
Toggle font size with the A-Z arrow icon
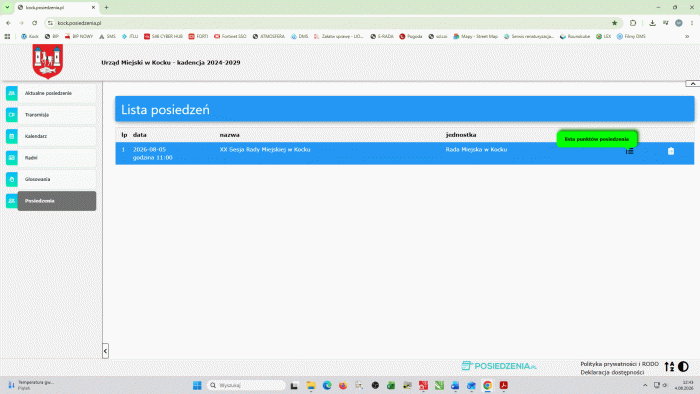tap(669, 366)
